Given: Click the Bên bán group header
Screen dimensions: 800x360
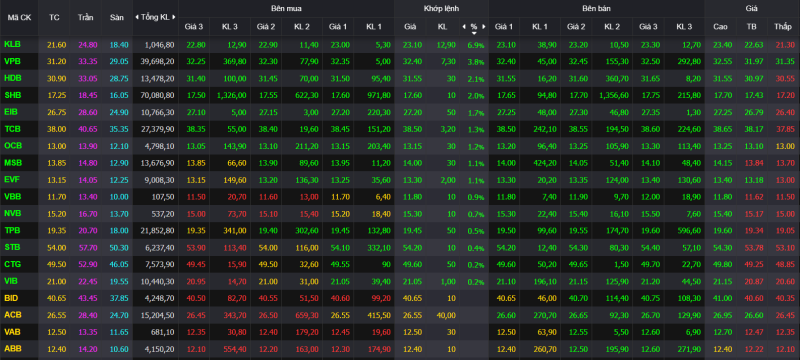Looking at the screenshot, I should [x=596, y=8].
